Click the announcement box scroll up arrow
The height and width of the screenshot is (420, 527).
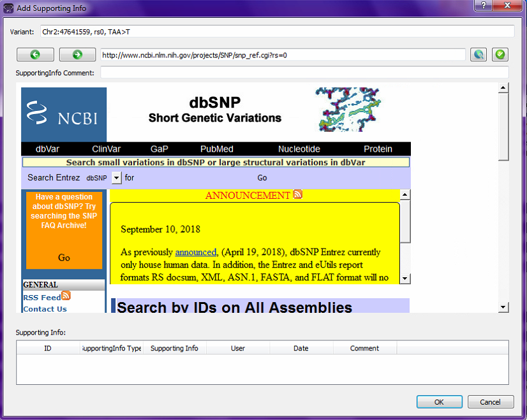click(405, 195)
